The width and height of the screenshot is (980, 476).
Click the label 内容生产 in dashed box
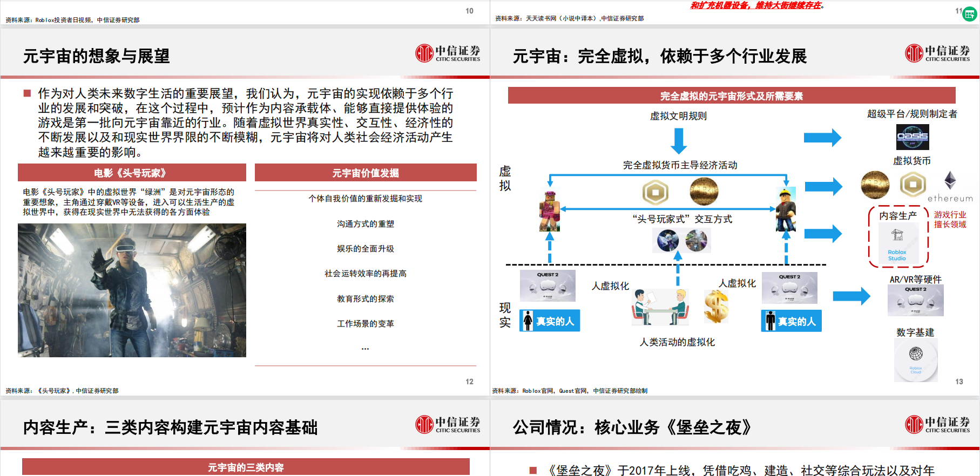(897, 215)
